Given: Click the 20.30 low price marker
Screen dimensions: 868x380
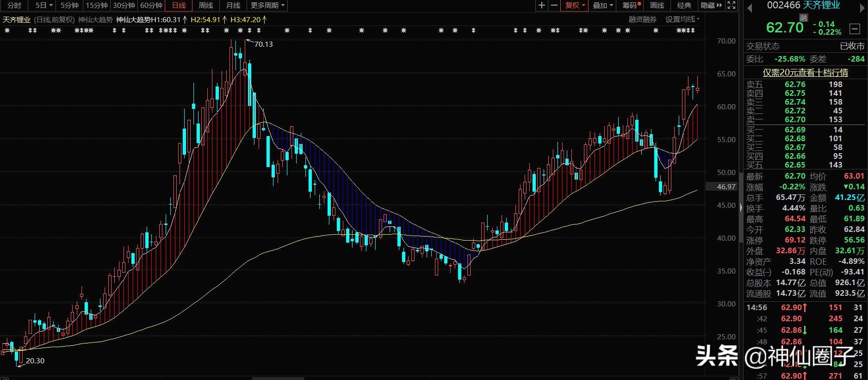Looking at the screenshot, I should (x=35, y=361).
